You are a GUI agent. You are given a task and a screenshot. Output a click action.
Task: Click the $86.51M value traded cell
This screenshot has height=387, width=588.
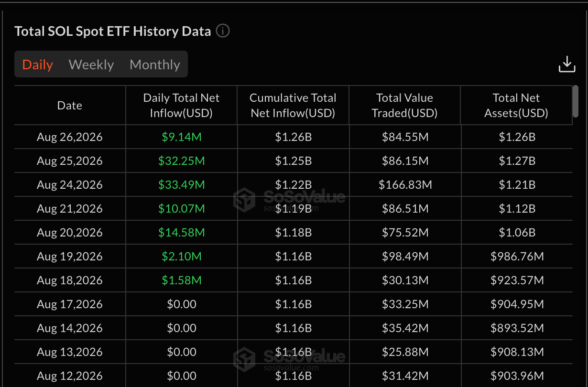405,209
